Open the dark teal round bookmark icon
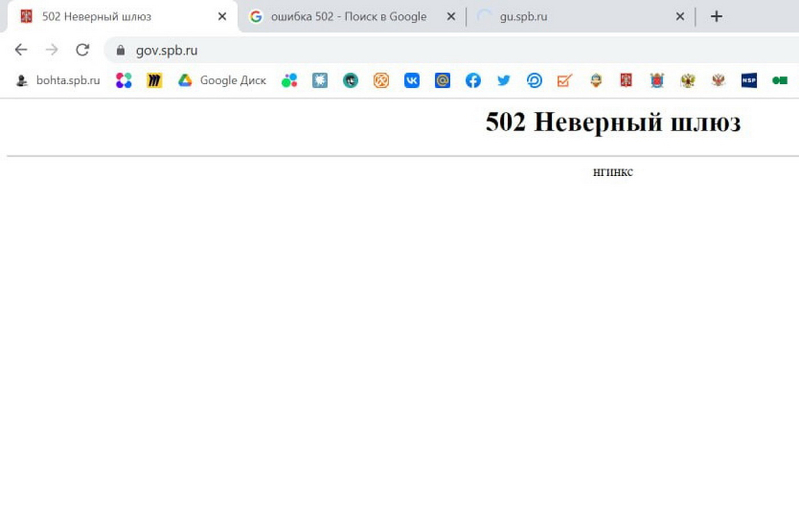This screenshot has width=799, height=532. coord(350,80)
